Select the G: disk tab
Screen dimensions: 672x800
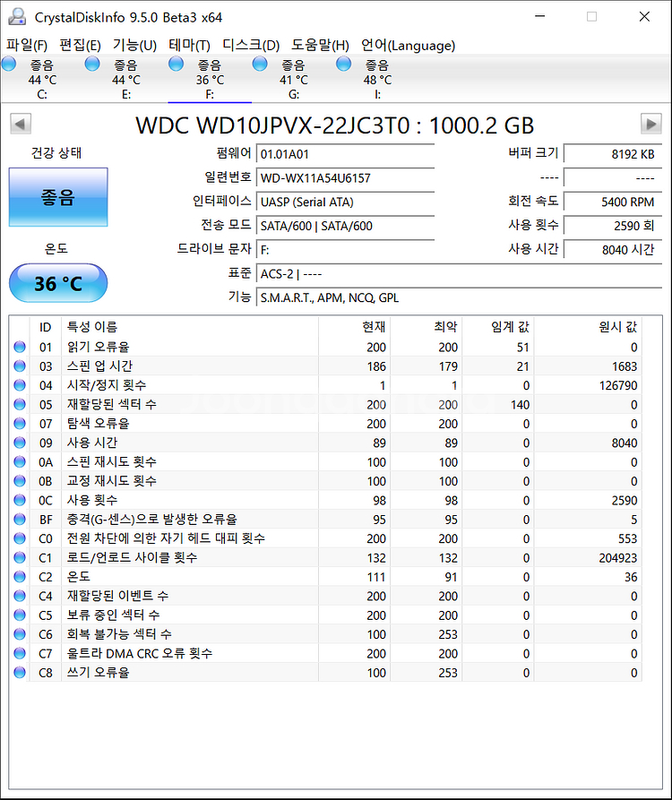[293, 79]
